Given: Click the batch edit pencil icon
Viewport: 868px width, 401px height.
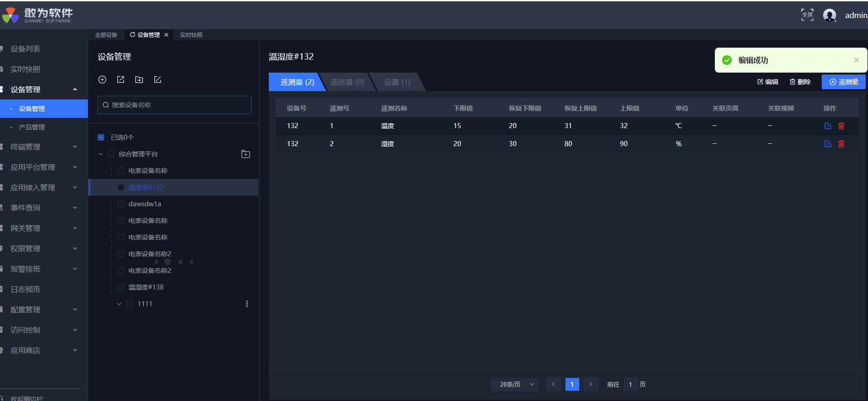Looking at the screenshot, I should [x=158, y=80].
